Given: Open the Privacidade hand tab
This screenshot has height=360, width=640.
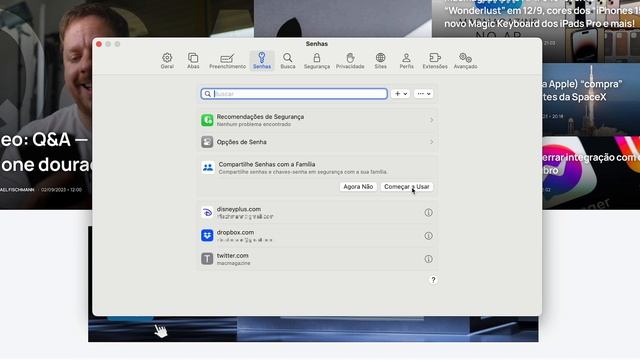Looking at the screenshot, I should pos(350,61).
